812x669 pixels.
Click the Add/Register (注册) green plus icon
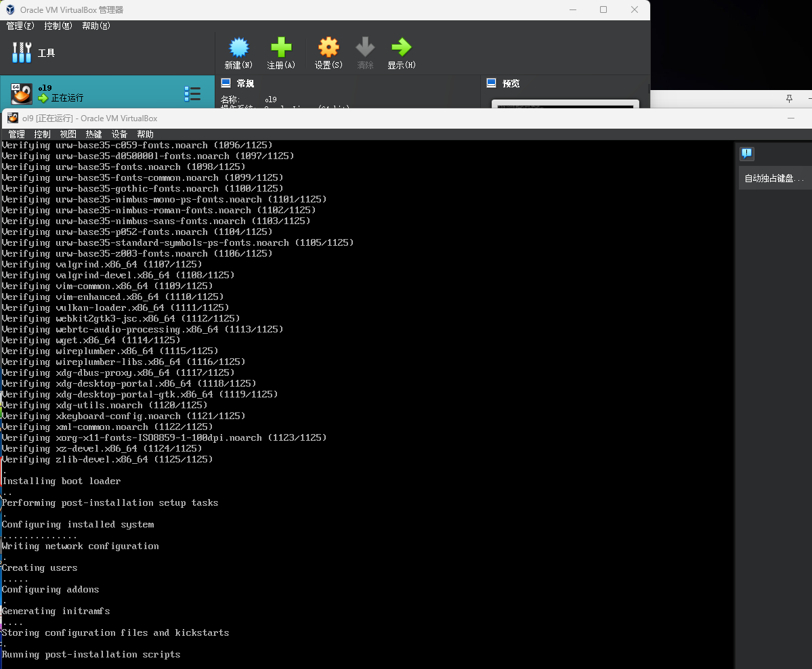(281, 47)
